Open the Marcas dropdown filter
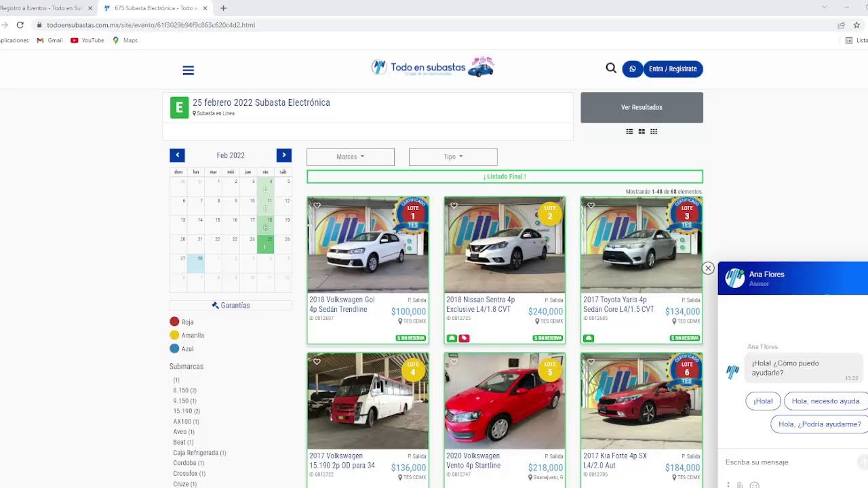 point(351,157)
